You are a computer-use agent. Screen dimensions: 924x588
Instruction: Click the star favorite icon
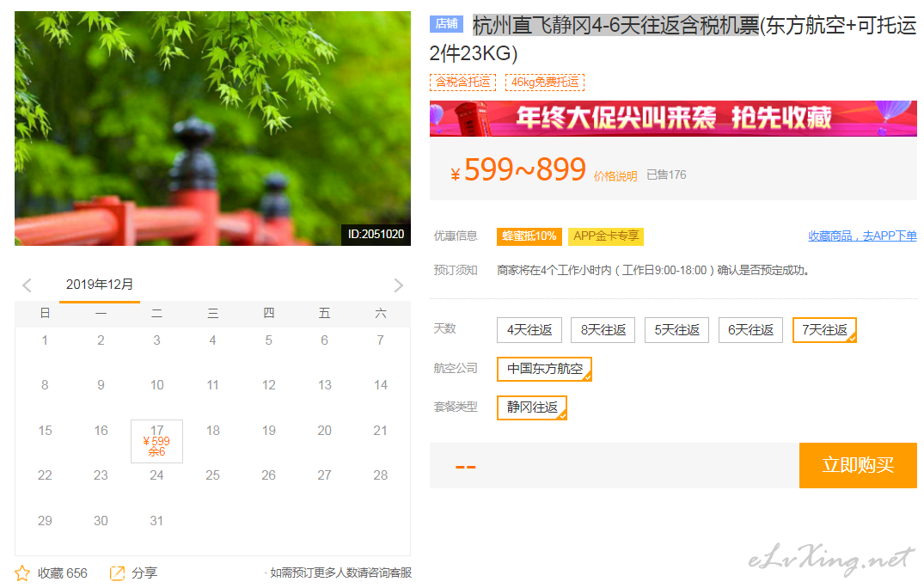point(22,573)
